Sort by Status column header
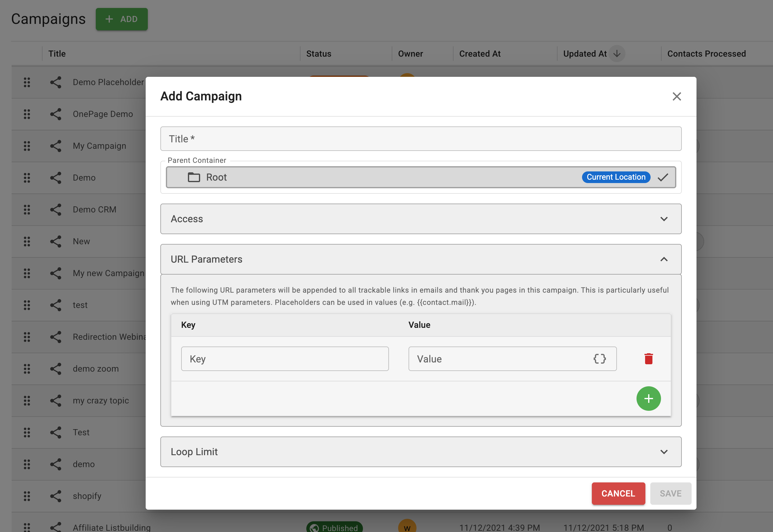 pos(319,54)
